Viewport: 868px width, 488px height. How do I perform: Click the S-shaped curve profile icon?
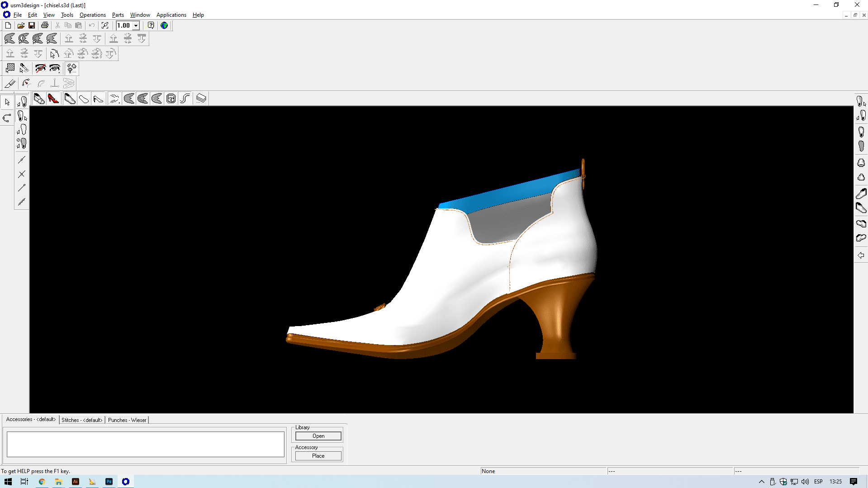tap(185, 99)
